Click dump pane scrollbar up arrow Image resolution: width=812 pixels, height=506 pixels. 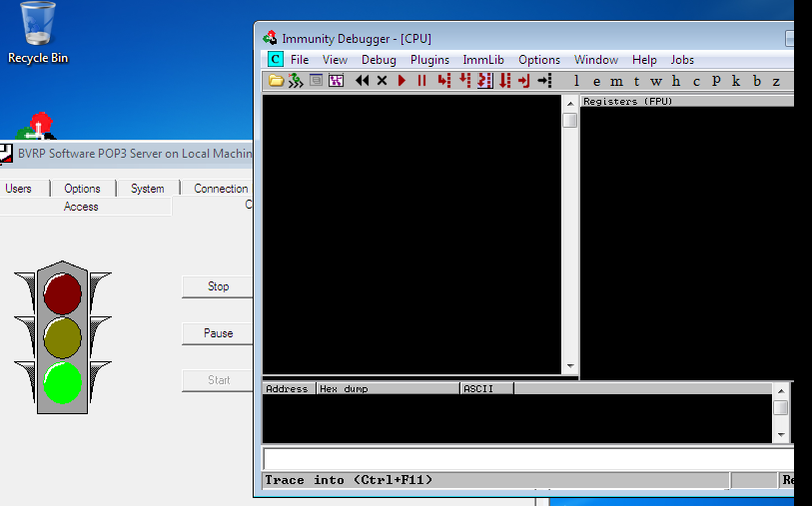click(781, 391)
